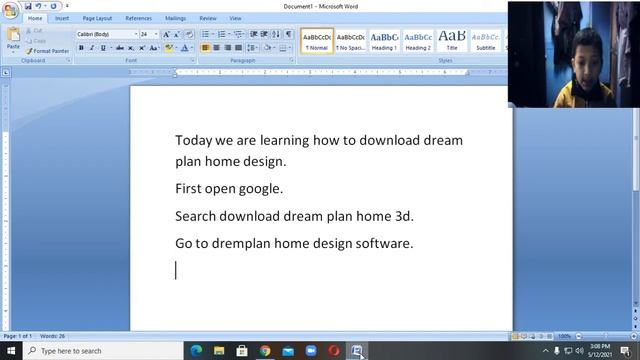Viewport: 640px width, 360px height.
Task: Open File Explorer from taskbar
Action: point(219,351)
